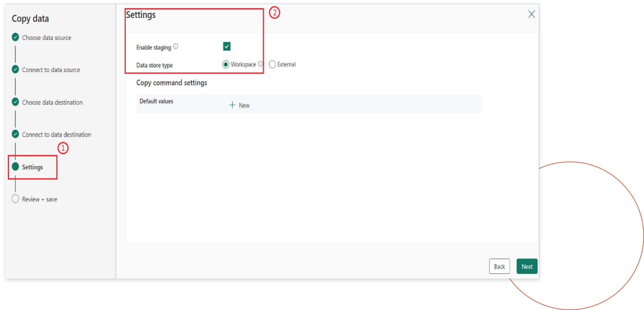This screenshot has height=310, width=644.
Task: Click the plus icon next to New
Action: click(232, 105)
